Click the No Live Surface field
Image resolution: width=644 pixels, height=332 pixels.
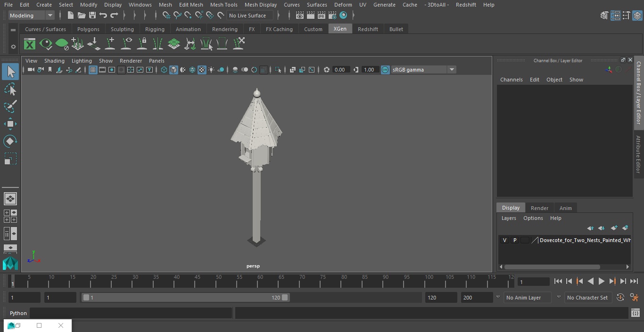(x=250, y=16)
